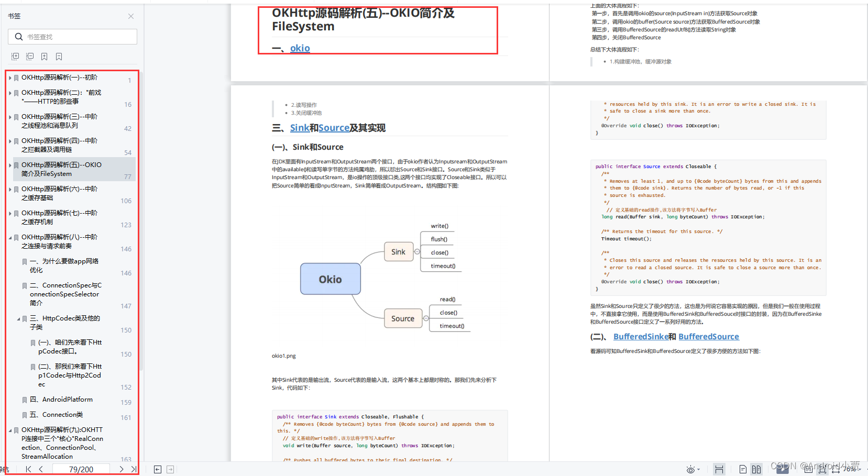Screen dimensions: 868x476
Task: Collapse all bookmarks icon
Action: point(30,56)
